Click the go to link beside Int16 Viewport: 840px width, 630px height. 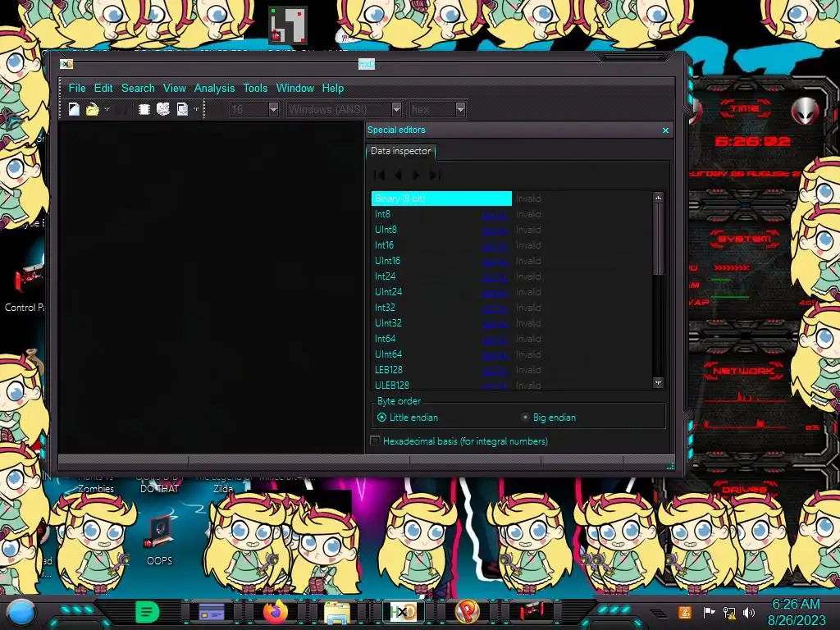pos(495,246)
